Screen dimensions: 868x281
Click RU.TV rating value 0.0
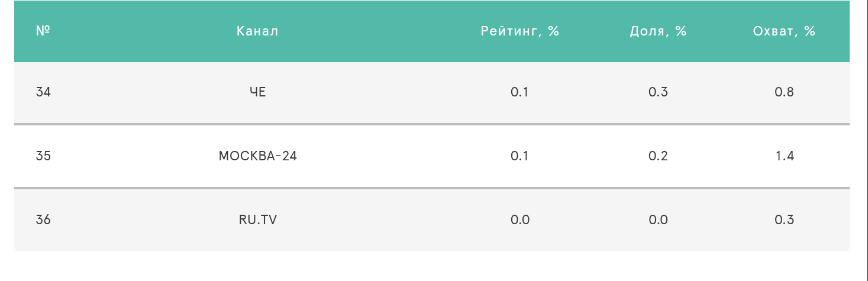coord(519,220)
